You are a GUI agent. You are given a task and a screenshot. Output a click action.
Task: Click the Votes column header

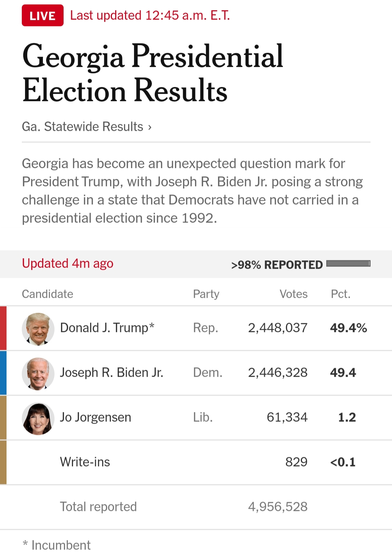click(293, 294)
